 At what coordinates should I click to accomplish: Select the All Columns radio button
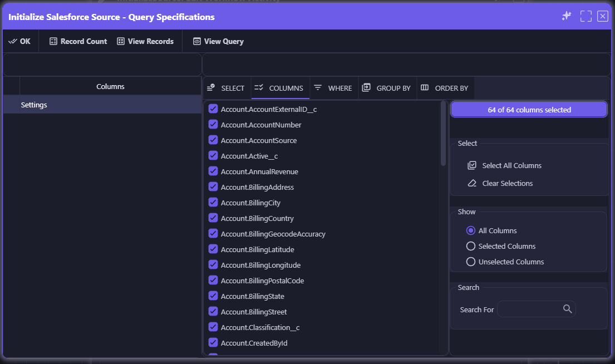coord(471,230)
